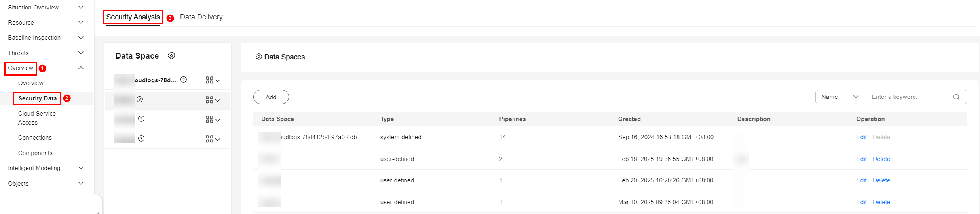Viewport: 980px width, 214px height.
Task: Click the search magnifier icon in keyword box
Action: click(957, 97)
